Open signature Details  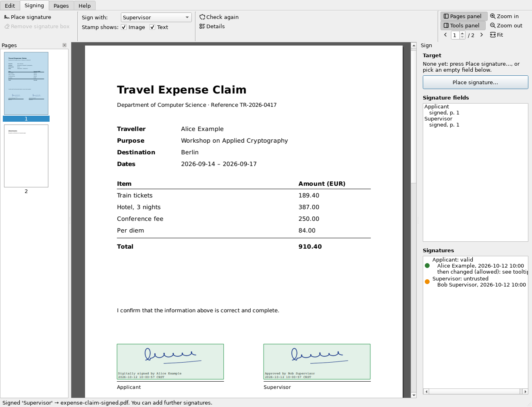[212, 26]
